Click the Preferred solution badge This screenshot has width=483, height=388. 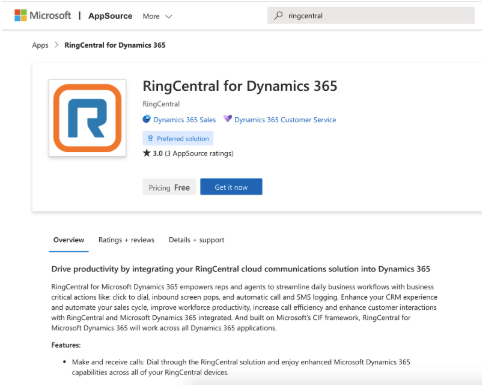[x=178, y=138]
